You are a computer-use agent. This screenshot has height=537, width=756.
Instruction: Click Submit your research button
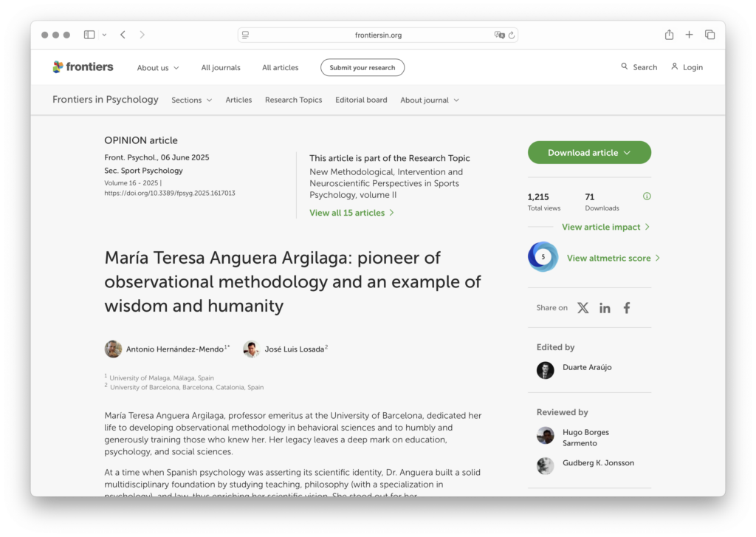pos(362,68)
